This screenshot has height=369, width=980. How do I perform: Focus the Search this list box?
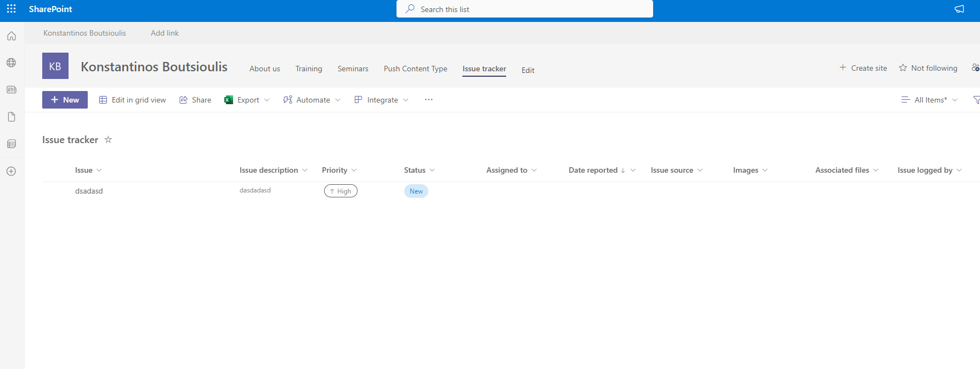point(525,9)
